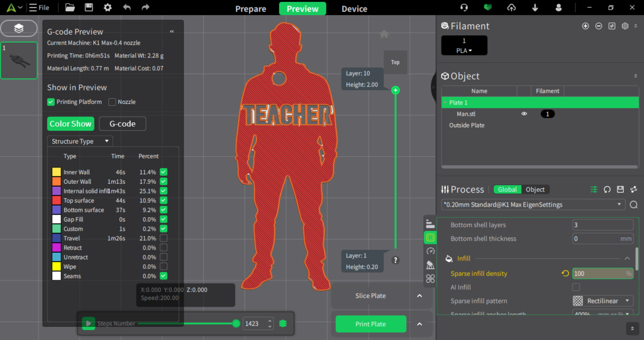Open the filament settings gear icon
The width and height of the screenshot is (644, 340).
tap(625, 26)
